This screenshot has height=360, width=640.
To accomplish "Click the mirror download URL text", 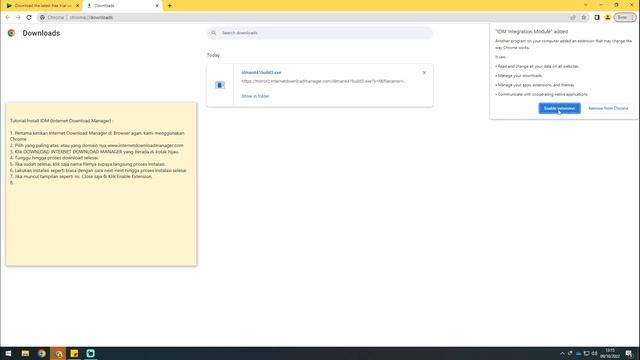I will (x=323, y=81).
